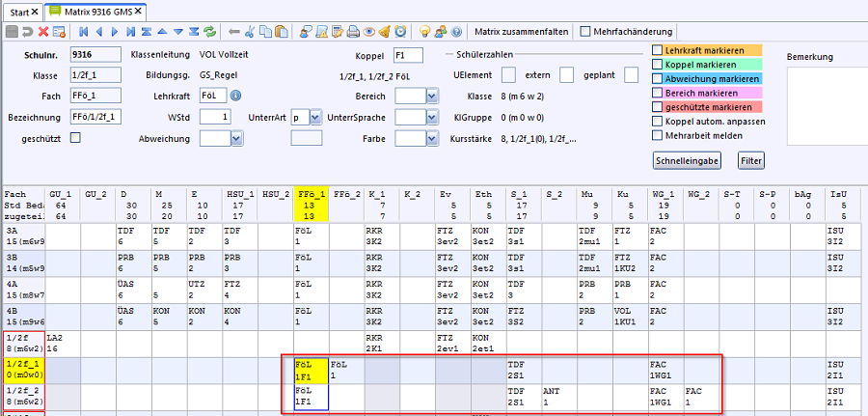The image size is (868, 416).
Task: Click the alarm clock icon
Action: click(400, 32)
